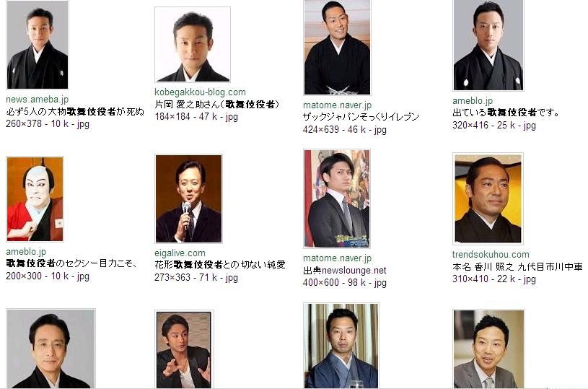Screen dimensions: 588x389
Task: Open the trendsokuhou.com image thumbnail
Action: point(488,198)
